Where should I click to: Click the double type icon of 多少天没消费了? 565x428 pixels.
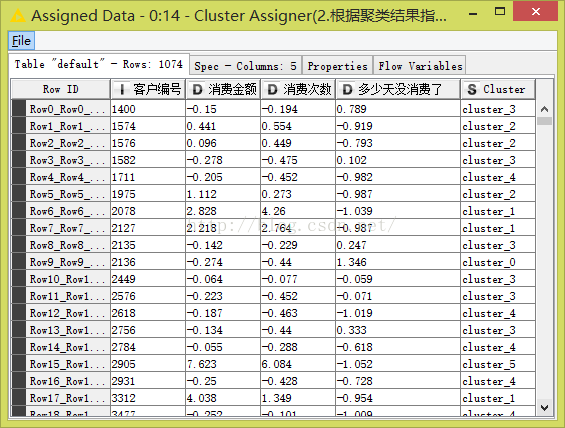[x=347, y=89]
